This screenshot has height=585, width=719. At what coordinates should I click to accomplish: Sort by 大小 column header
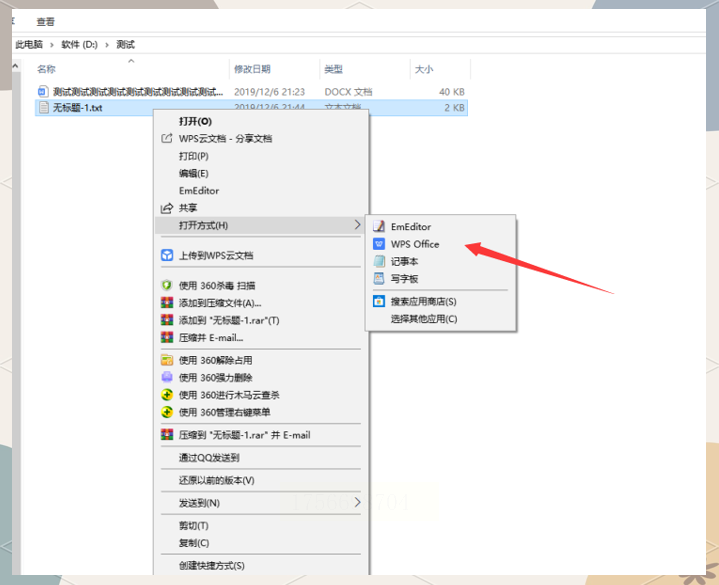click(x=424, y=69)
